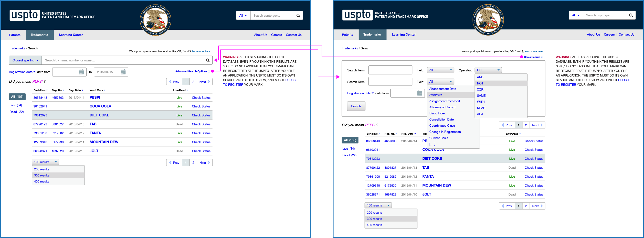
Task: Open Operator 'OR' dropdown, right mockup
Action: tap(488, 70)
